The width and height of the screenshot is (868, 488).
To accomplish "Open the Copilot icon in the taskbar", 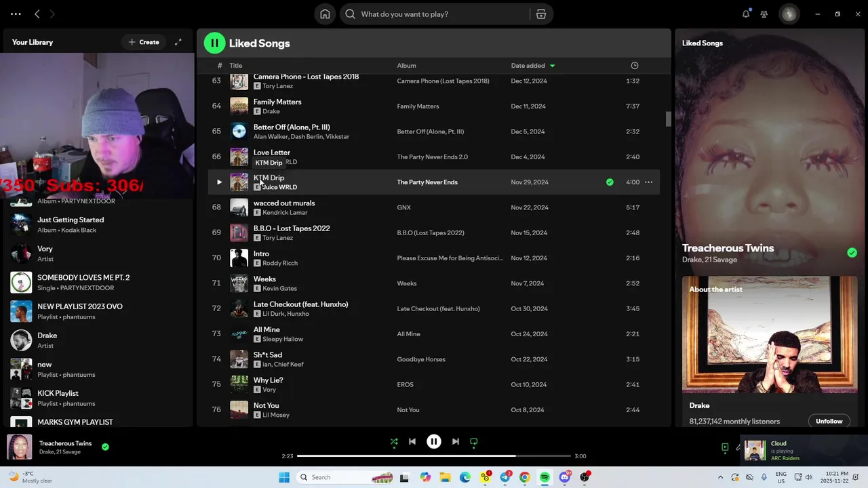I will 425,477.
